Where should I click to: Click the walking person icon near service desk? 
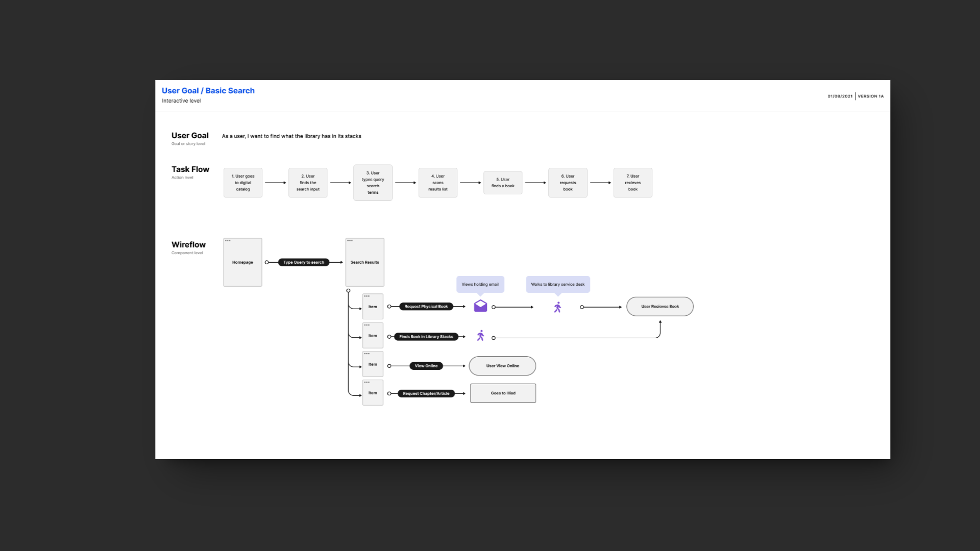(x=557, y=307)
